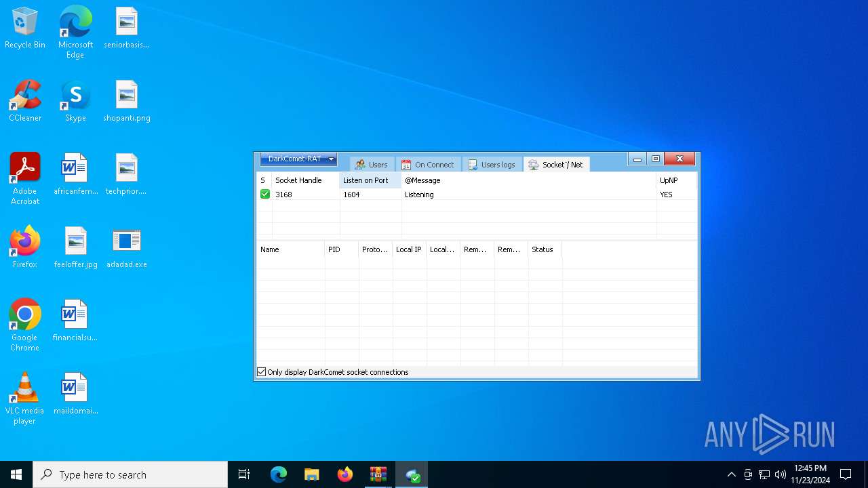868x488 pixels.
Task: Click the @Message column header
Action: coord(529,180)
